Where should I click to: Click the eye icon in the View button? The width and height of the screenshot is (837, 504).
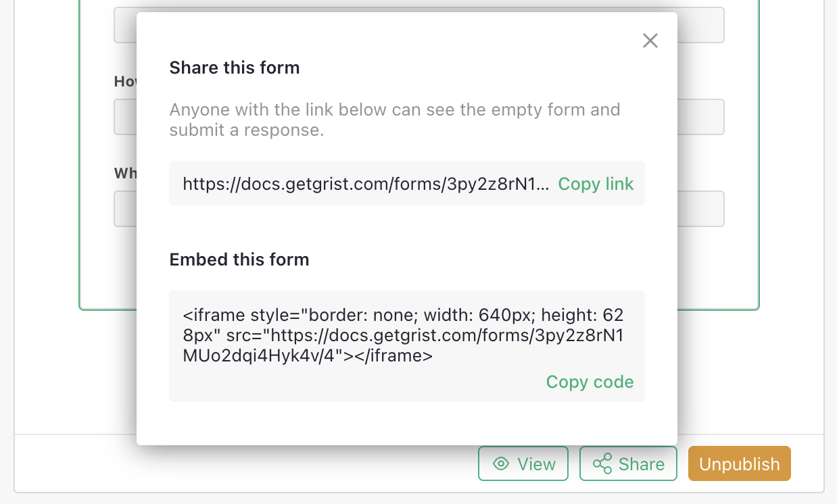[x=500, y=463]
